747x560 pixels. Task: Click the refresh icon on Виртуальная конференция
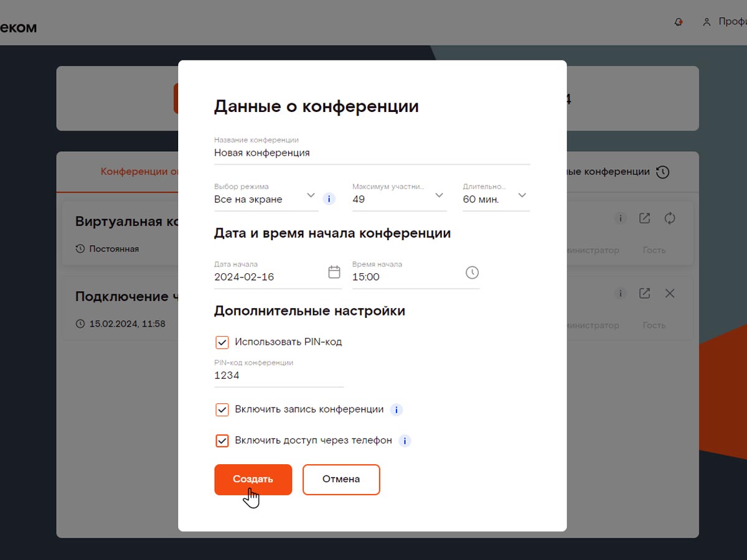click(669, 218)
